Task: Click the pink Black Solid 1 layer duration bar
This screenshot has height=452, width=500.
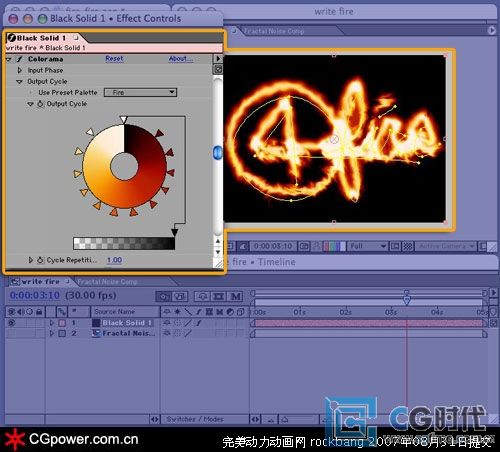Action: tap(369, 323)
